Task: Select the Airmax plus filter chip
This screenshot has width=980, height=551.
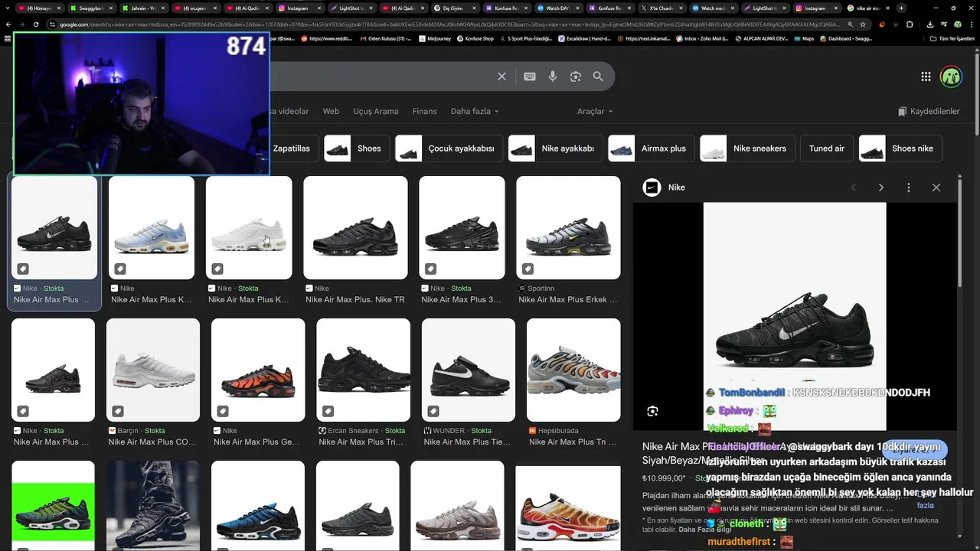Action: 651,148
